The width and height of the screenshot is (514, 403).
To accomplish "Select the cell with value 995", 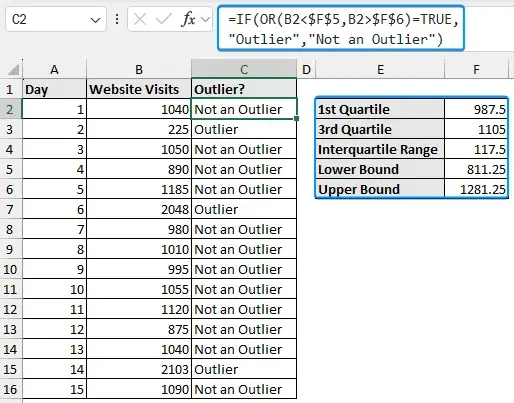I will tap(139, 269).
